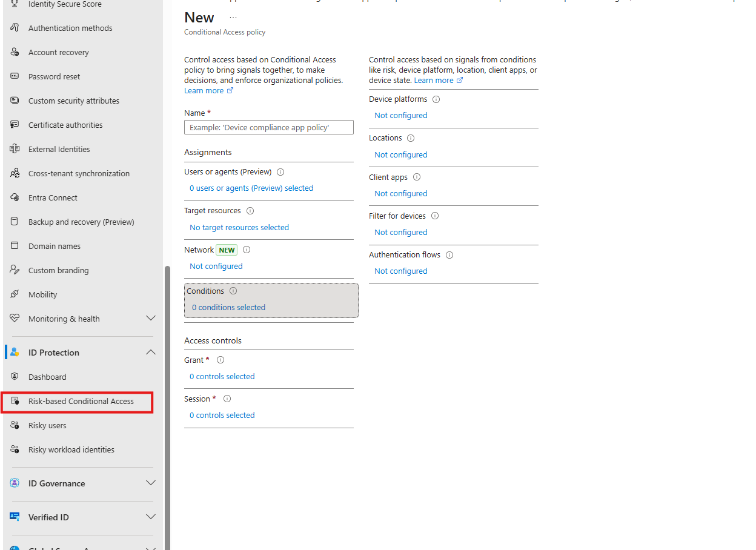The height and width of the screenshot is (550, 756).
Task: Open 'Not configured' under Network
Action: (216, 267)
